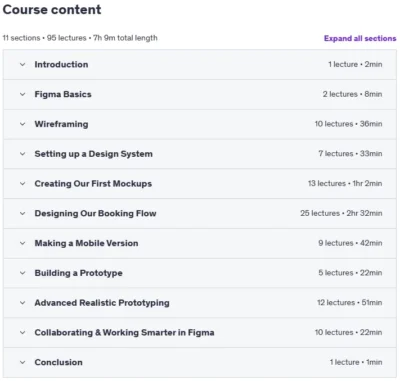400x381 pixels.
Task: Select Creating Our First Mockups title
Action: click(x=93, y=184)
